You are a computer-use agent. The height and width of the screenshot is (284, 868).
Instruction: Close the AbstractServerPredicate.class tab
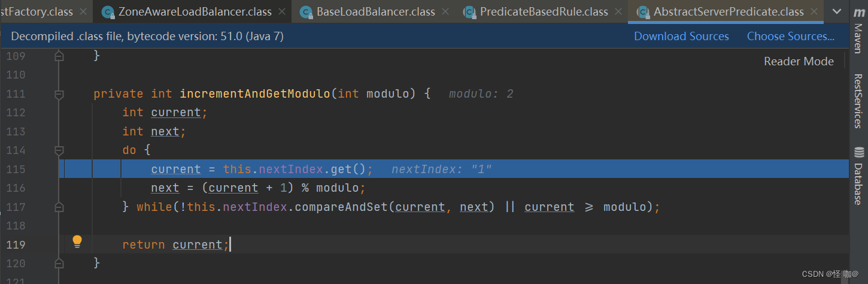(x=814, y=11)
